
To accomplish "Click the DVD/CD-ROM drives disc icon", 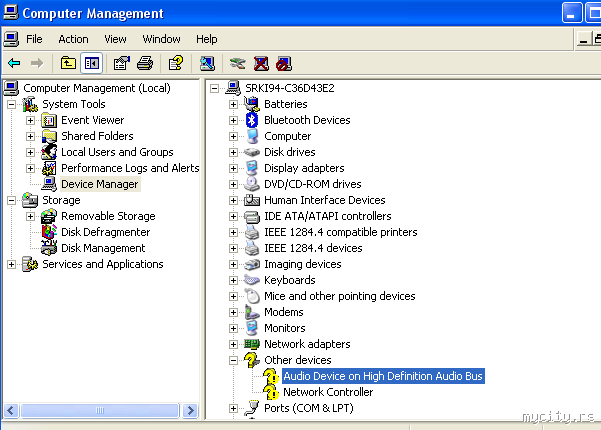I will pyautogui.click(x=252, y=184).
